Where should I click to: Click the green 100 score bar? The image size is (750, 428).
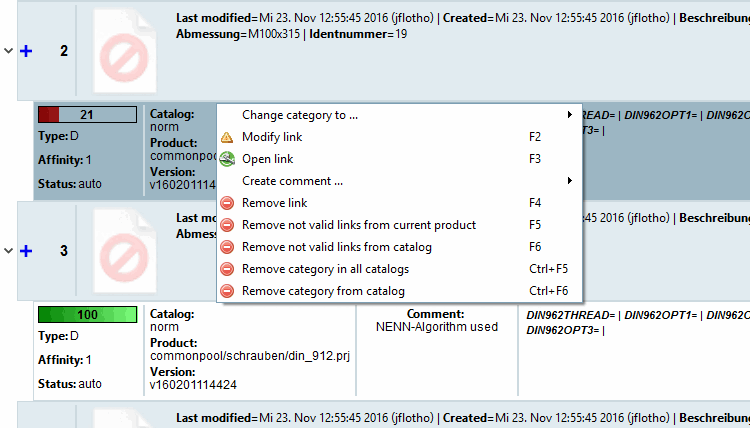(87, 315)
